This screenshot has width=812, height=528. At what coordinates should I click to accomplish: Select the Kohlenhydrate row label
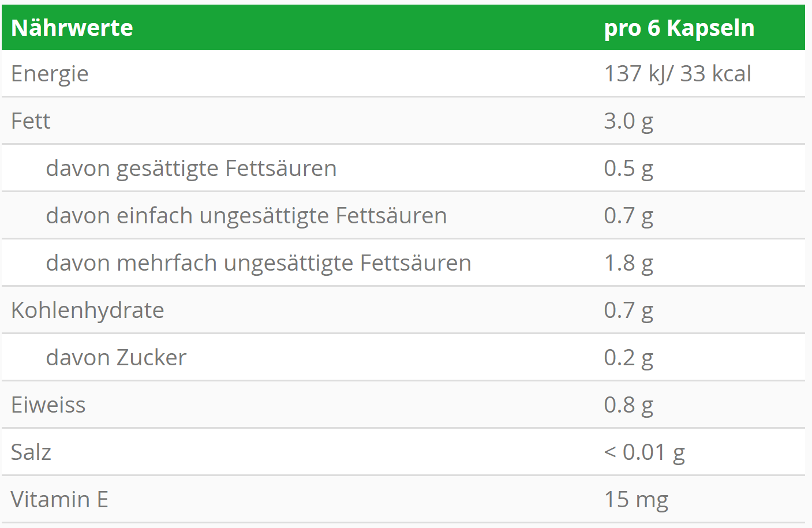click(88, 310)
